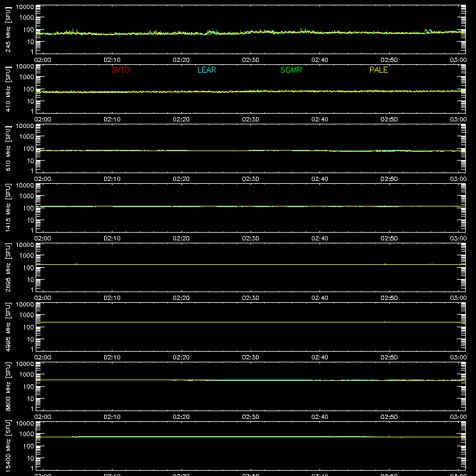The image size is (476, 476).
Task: Click 02:10 tick label under 2695 MHz plot
Action: click(112, 298)
